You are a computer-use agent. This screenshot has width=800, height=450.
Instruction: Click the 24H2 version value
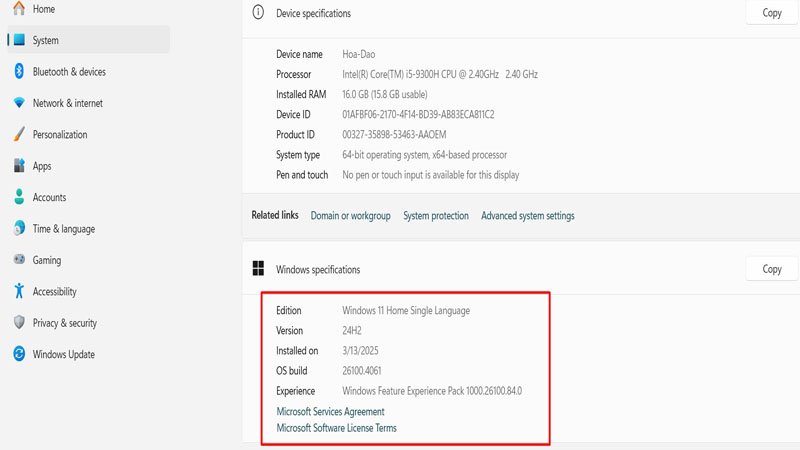352,331
